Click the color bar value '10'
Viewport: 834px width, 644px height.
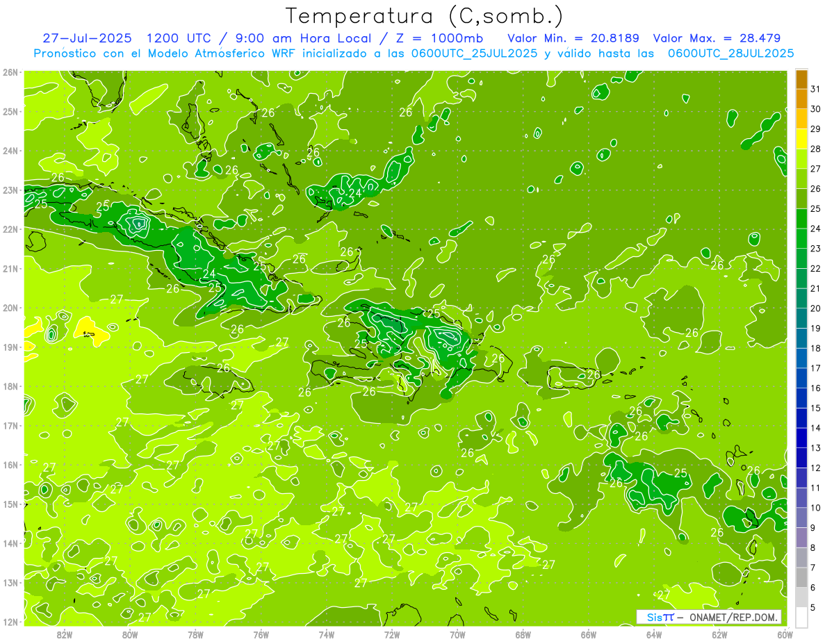815,508
